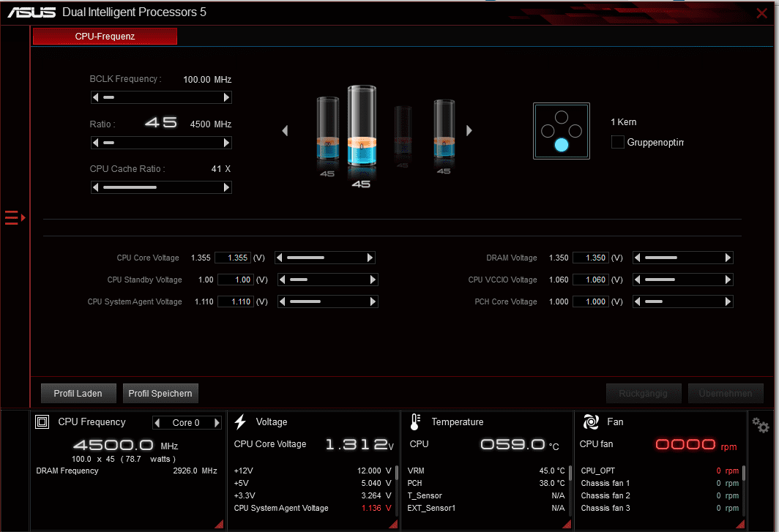The image size is (779, 532).
Task: Expand the Temperature panel corner triangle
Action: coord(567,524)
